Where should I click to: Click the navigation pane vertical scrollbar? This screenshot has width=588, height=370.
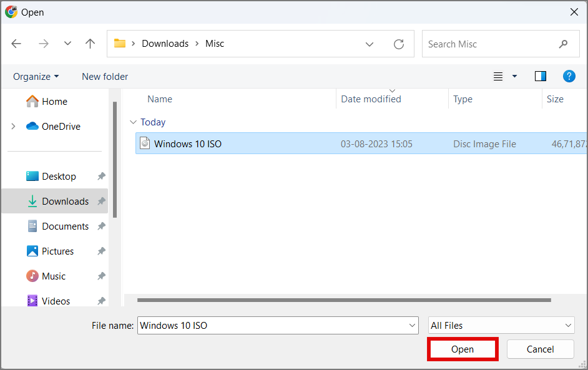point(115,160)
